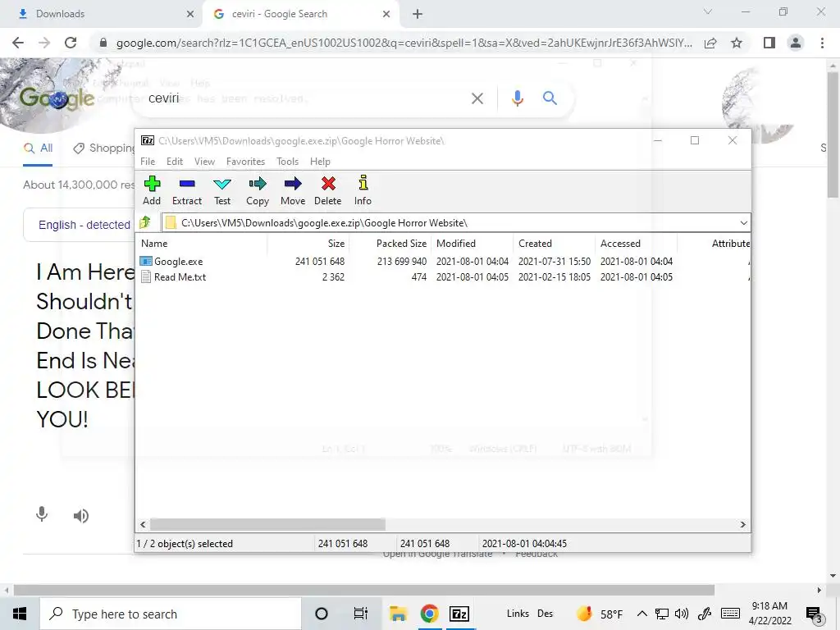Screen dimensions: 840x630
Task: Open the Favorites menu
Action: tap(245, 162)
